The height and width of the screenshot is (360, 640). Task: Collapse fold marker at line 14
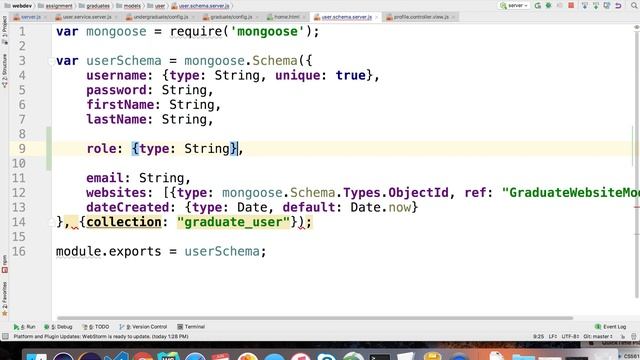click(51, 222)
